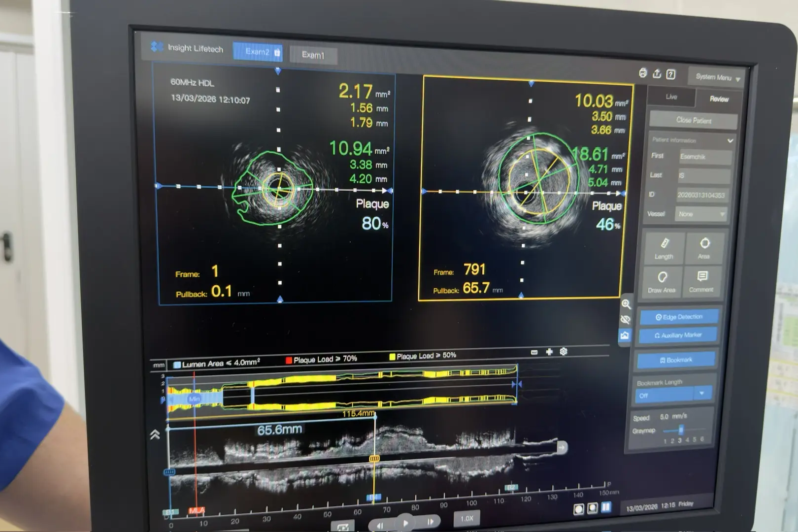Select the Area measurement tool
The height and width of the screenshot is (532, 798).
704,248
